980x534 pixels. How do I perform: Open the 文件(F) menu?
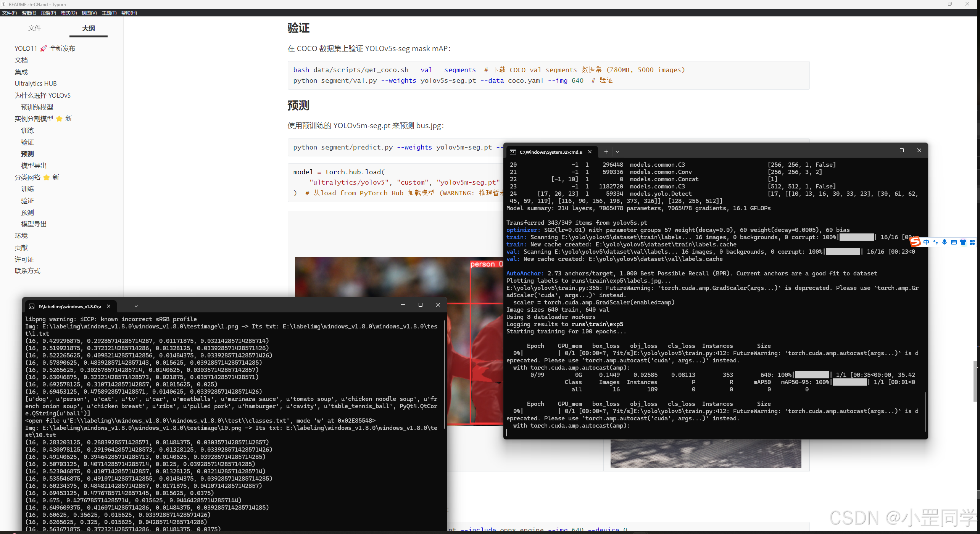10,13
